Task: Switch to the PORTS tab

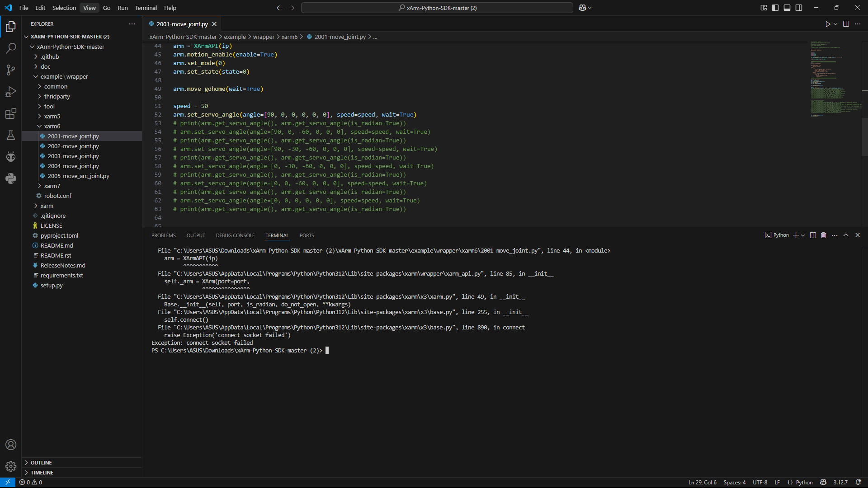Action: point(307,235)
